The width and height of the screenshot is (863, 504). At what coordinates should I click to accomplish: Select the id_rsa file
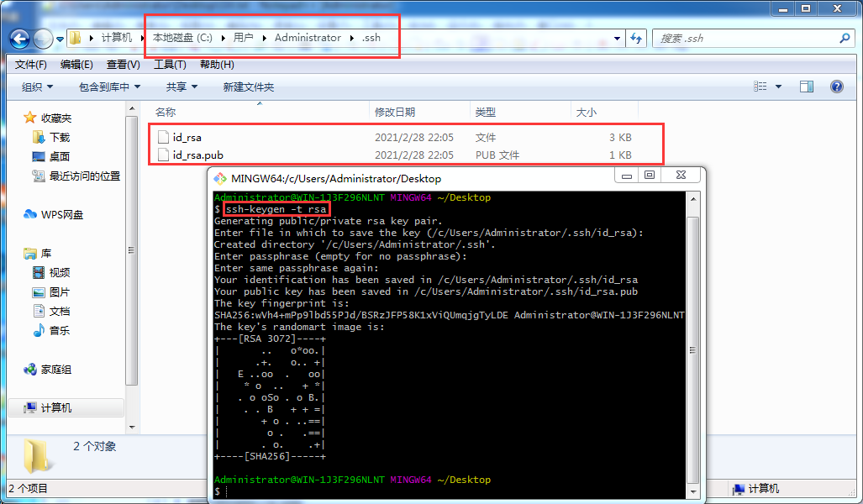(187, 138)
